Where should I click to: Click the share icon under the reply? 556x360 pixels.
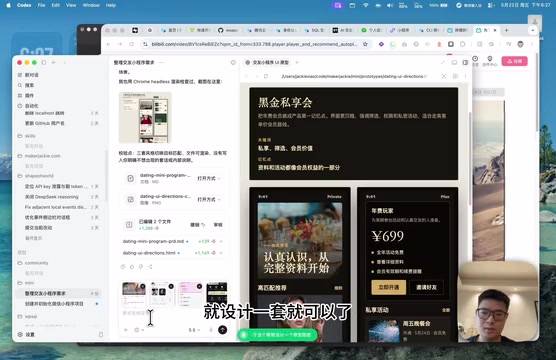(150, 266)
